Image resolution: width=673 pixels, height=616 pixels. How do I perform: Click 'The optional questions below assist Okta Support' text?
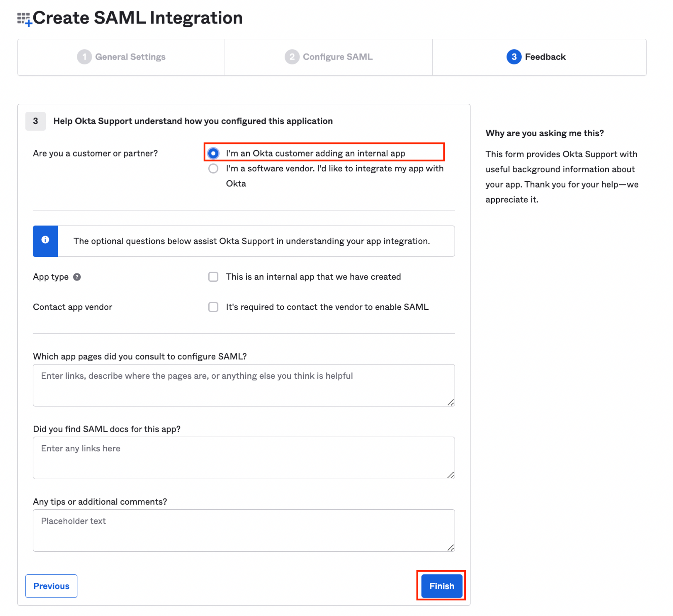tap(252, 241)
